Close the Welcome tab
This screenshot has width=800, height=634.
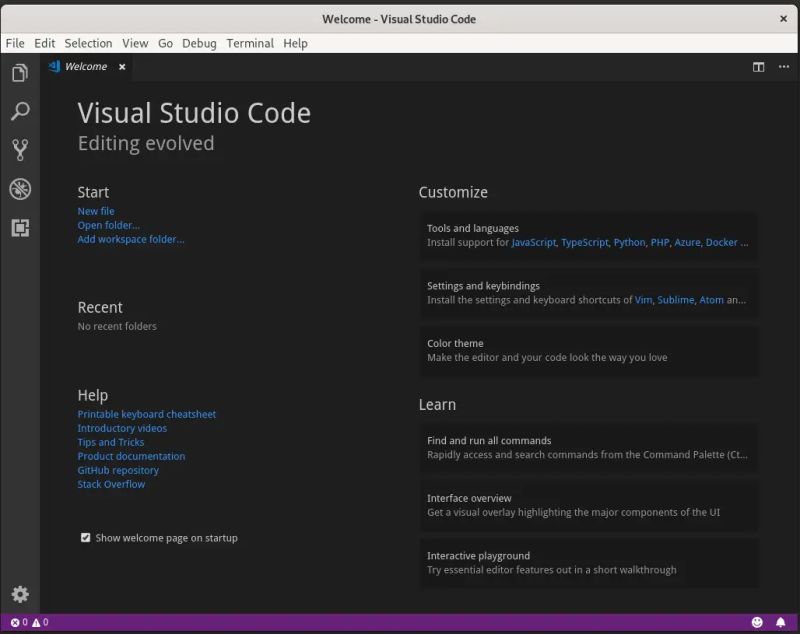tap(121, 67)
